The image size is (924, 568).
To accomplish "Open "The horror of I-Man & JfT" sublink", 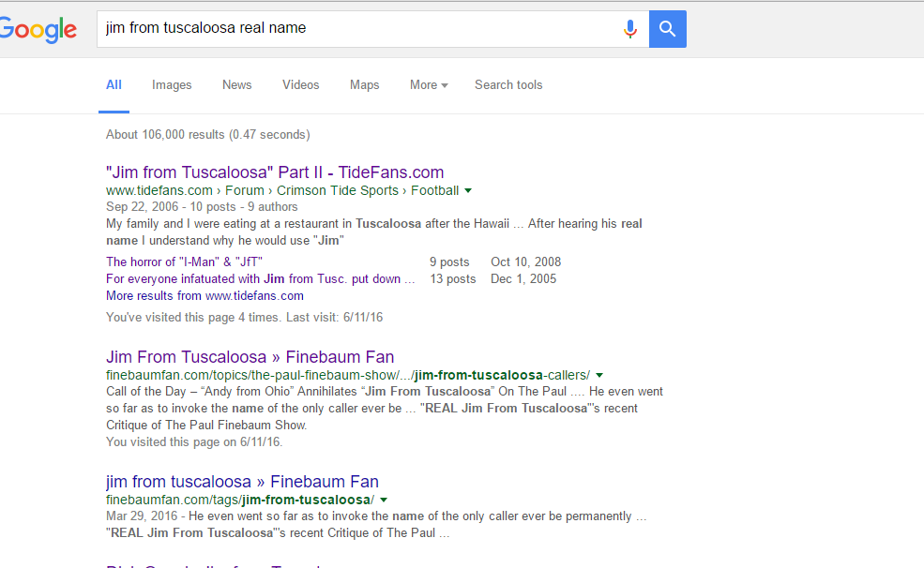I will 184,262.
